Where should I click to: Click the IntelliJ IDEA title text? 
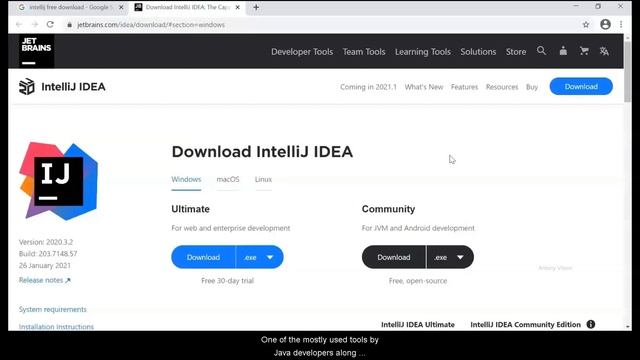73,87
